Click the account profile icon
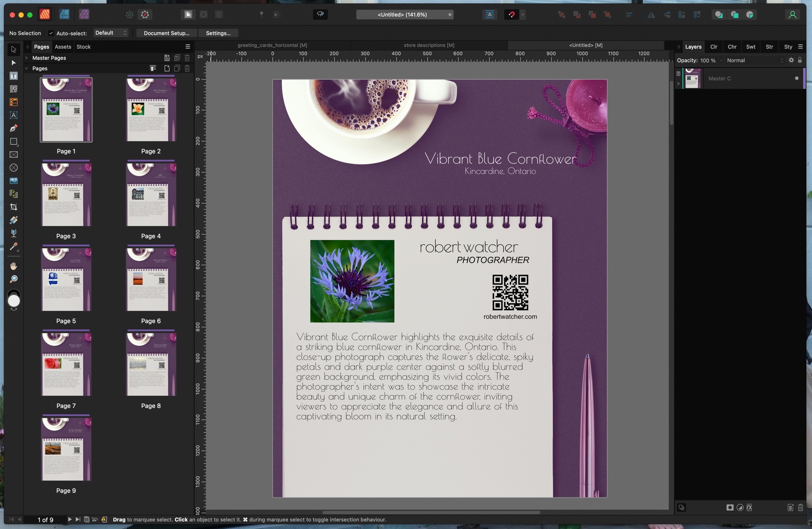The width and height of the screenshot is (812, 529). (x=793, y=15)
